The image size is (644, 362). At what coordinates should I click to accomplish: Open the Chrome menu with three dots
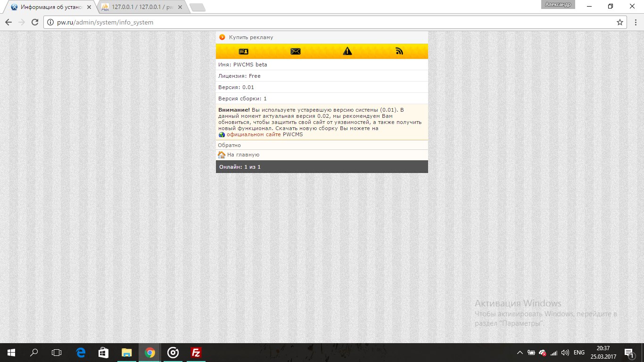[635, 22]
